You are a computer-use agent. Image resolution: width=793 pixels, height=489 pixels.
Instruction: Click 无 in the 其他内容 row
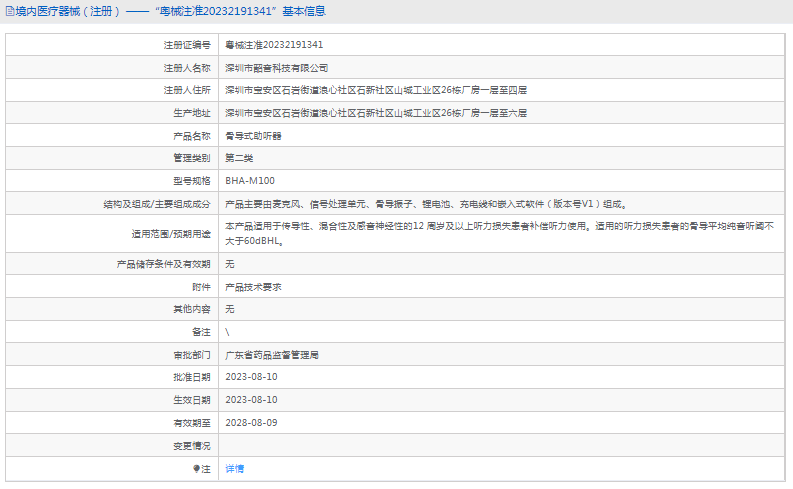coord(230,309)
